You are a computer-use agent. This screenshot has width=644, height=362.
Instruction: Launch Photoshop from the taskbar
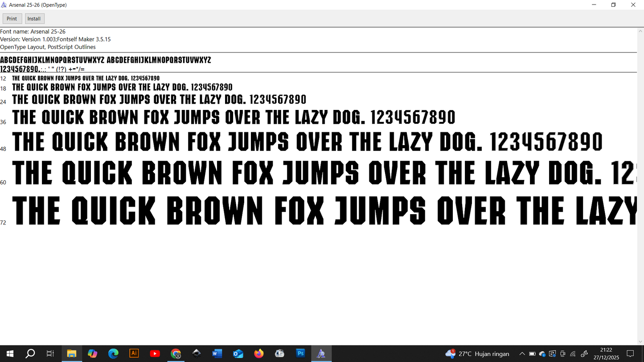[300, 353]
